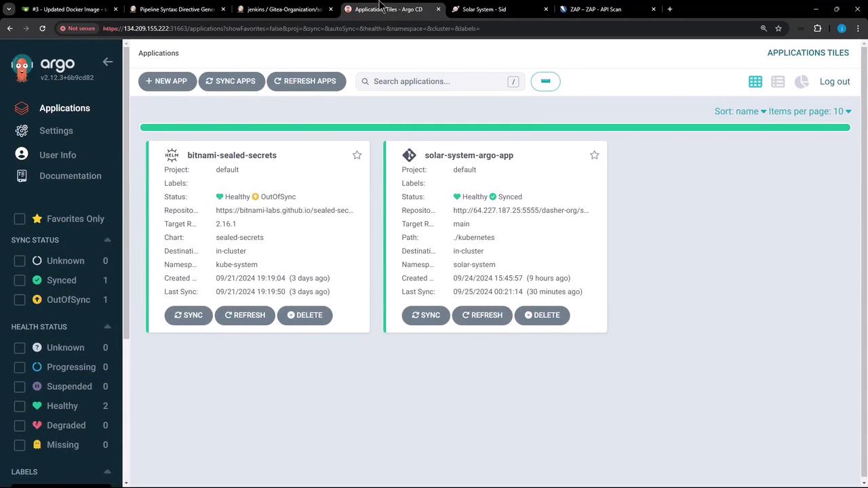Refresh the bitnami-sealed-secrets app

(x=245, y=315)
